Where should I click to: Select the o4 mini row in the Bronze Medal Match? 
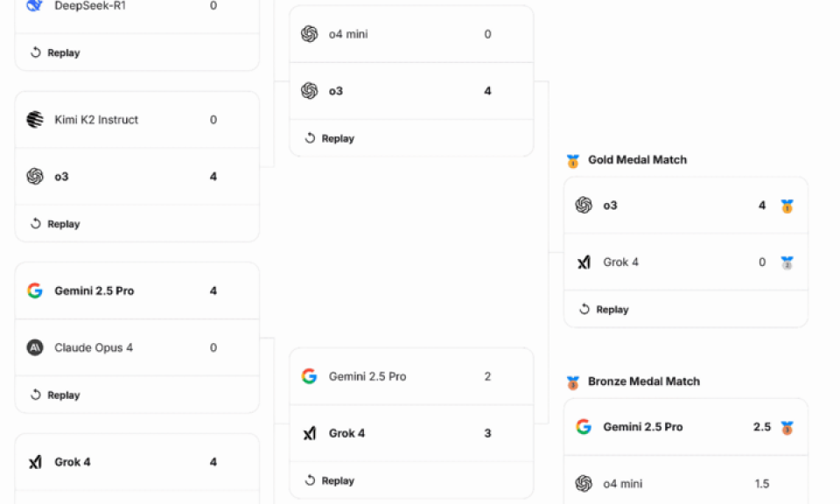click(x=686, y=480)
